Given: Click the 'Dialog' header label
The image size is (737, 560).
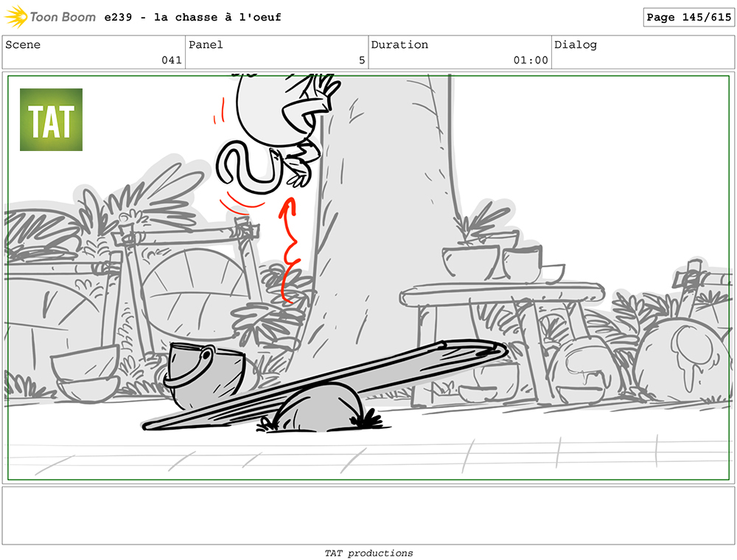Looking at the screenshot, I should 576,45.
